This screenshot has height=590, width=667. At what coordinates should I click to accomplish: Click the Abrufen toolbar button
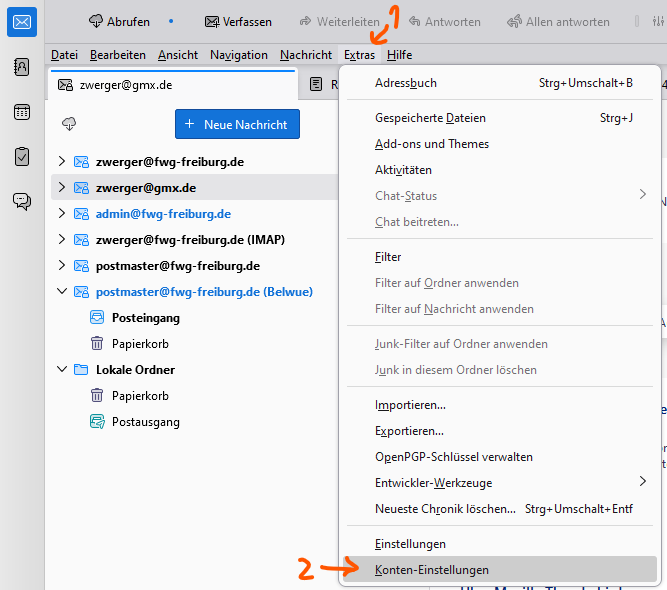coord(119,21)
